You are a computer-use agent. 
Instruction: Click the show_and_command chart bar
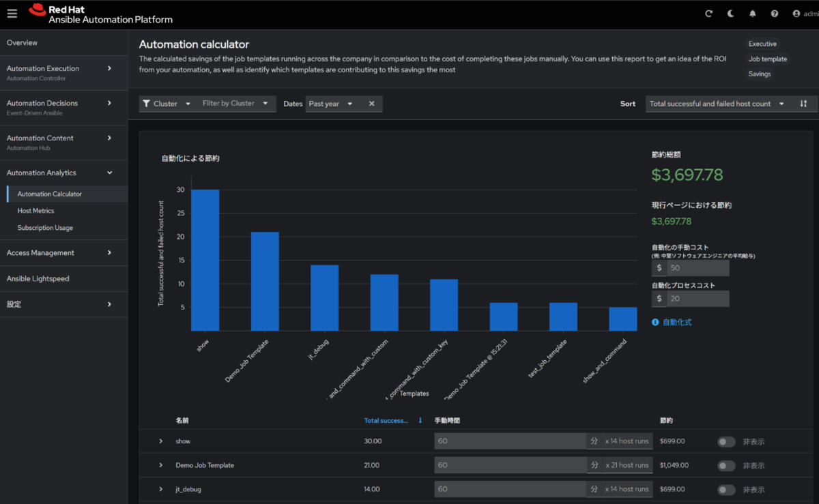tap(622, 318)
